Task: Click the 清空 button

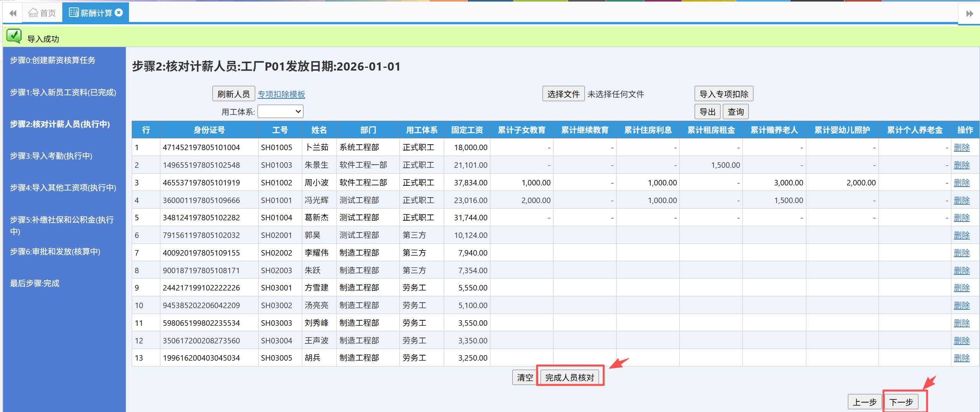Action: click(524, 378)
